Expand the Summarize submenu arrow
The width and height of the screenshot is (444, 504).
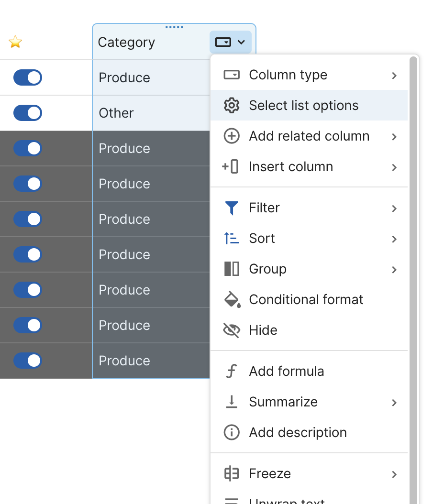pos(394,402)
